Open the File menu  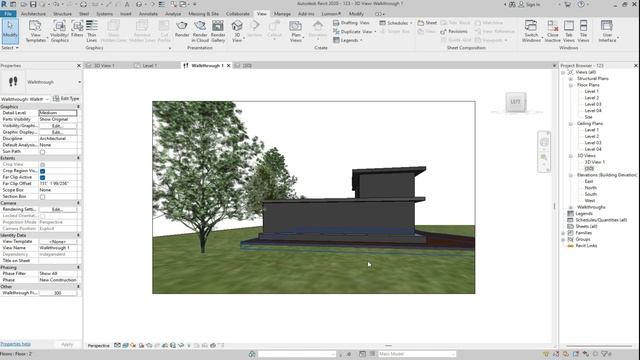(8, 13)
